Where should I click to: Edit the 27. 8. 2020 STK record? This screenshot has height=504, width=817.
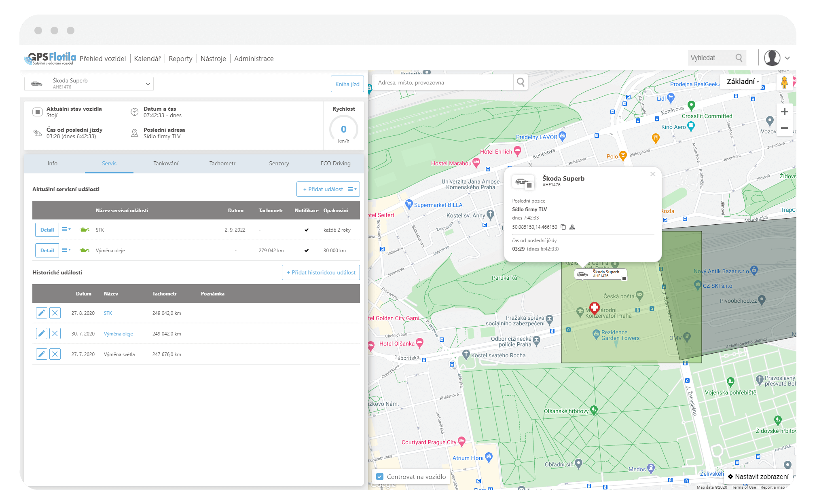[x=42, y=313]
